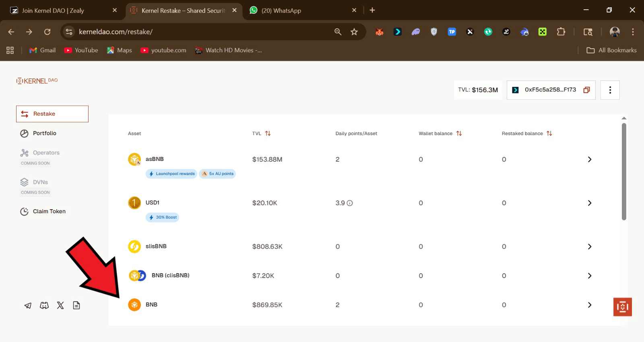Go to Claim Token page

[x=49, y=211]
